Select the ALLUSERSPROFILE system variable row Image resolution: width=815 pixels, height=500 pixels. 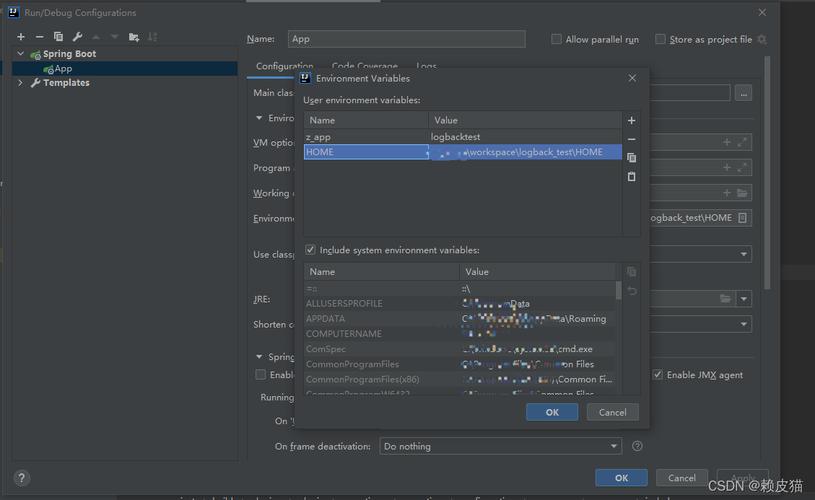459,304
